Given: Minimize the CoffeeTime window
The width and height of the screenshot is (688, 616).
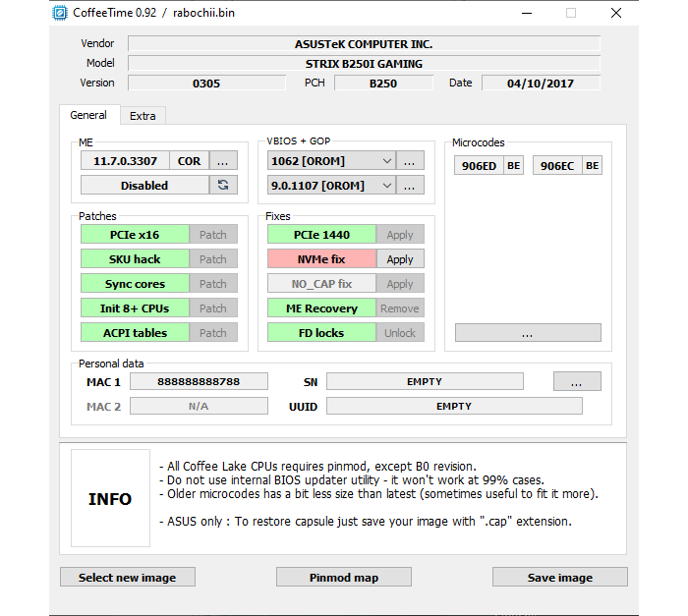Looking at the screenshot, I should click(x=527, y=13).
